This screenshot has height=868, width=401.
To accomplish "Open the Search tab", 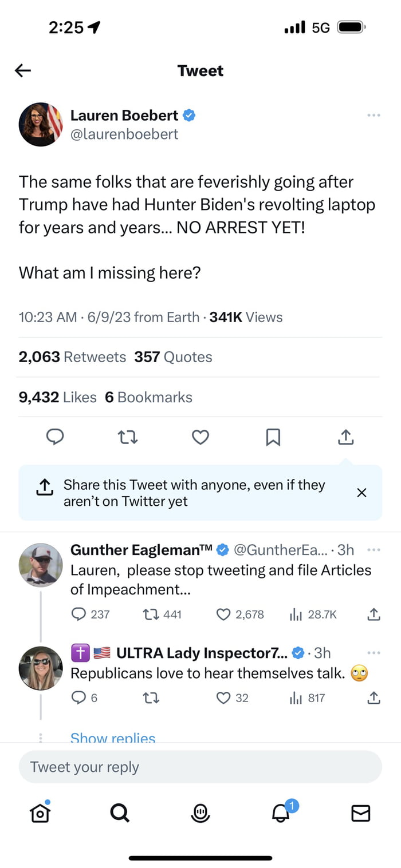I will tap(120, 812).
